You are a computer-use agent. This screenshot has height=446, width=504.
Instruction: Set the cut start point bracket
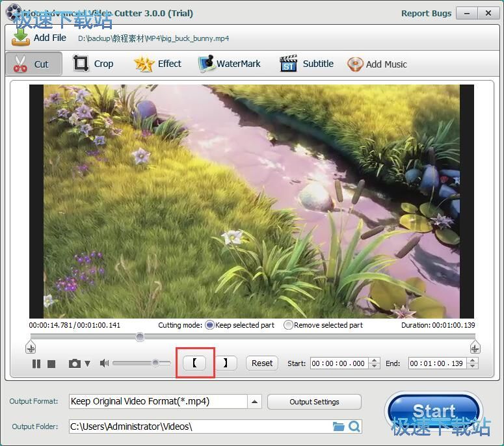coord(194,363)
